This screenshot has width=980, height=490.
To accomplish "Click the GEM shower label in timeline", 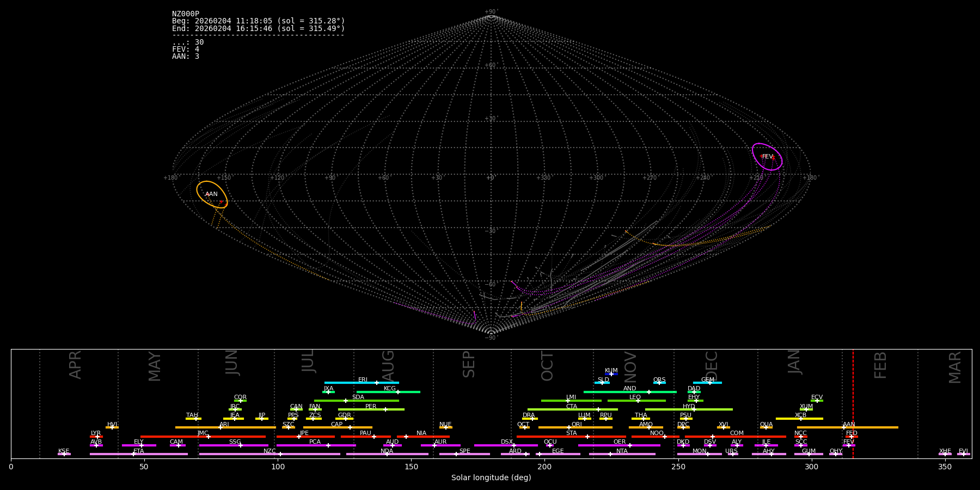I will 708,380.
